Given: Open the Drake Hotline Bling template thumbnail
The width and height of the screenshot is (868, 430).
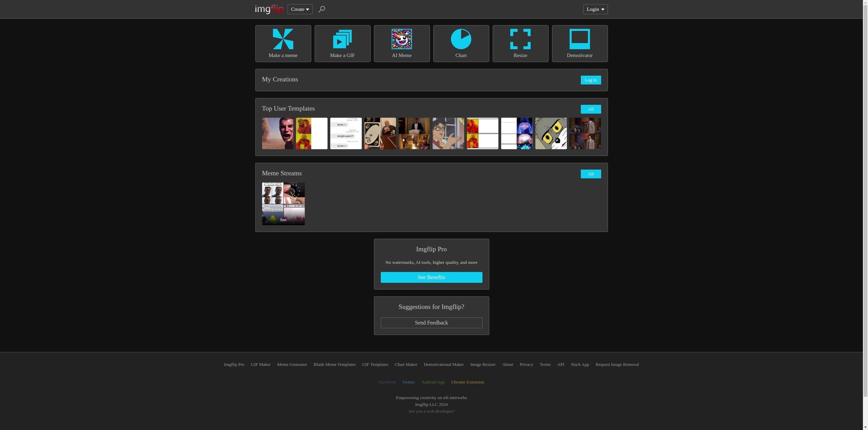Looking at the screenshot, I should [x=311, y=133].
